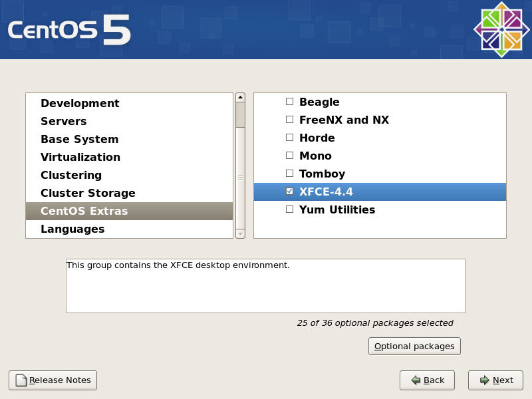Click the Yum Utilities label
532x399 pixels.
click(x=337, y=209)
